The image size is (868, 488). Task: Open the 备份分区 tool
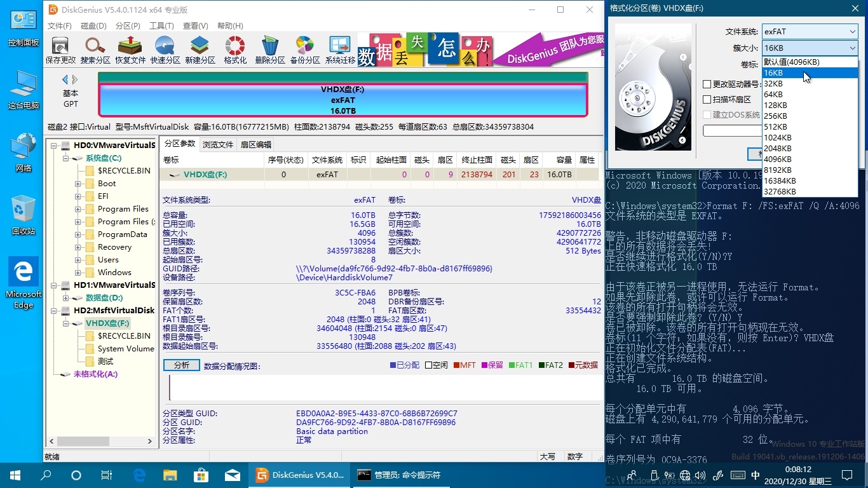pos(305,50)
